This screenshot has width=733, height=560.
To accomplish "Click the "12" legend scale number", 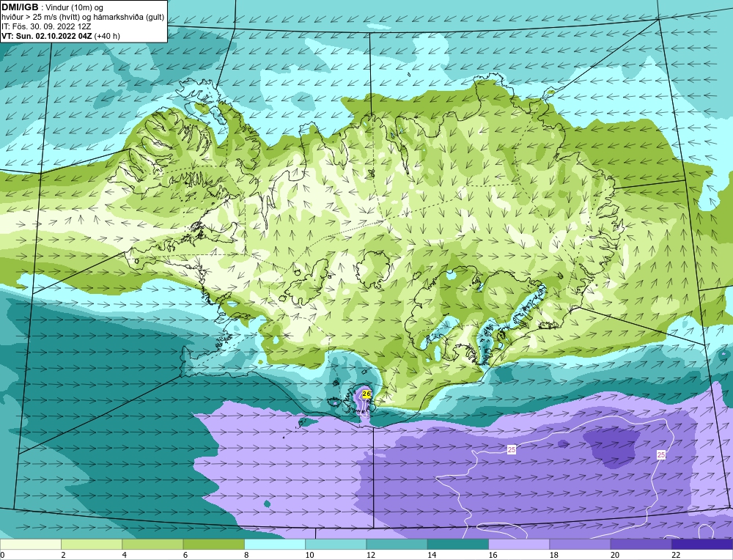I will coord(371,556).
